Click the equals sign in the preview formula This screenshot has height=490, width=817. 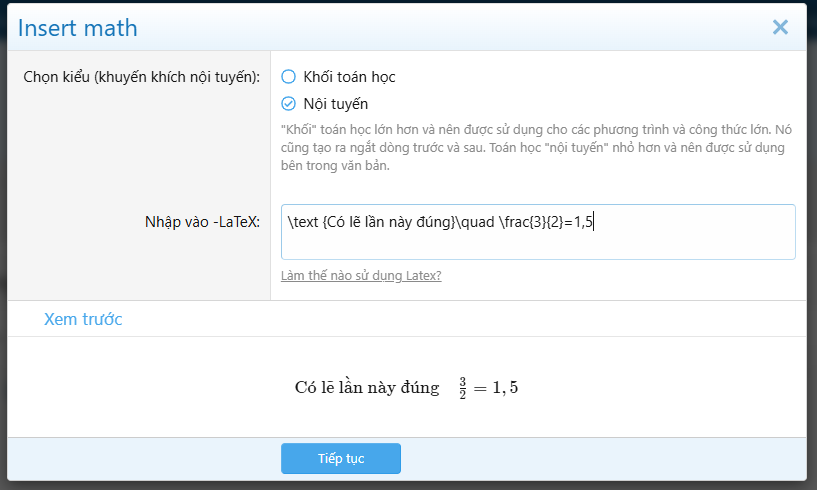coord(479,388)
